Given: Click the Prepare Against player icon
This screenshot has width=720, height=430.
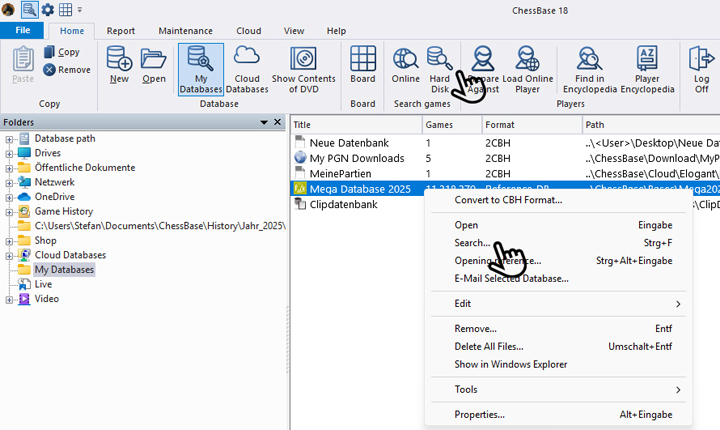Looking at the screenshot, I should pos(483,58).
